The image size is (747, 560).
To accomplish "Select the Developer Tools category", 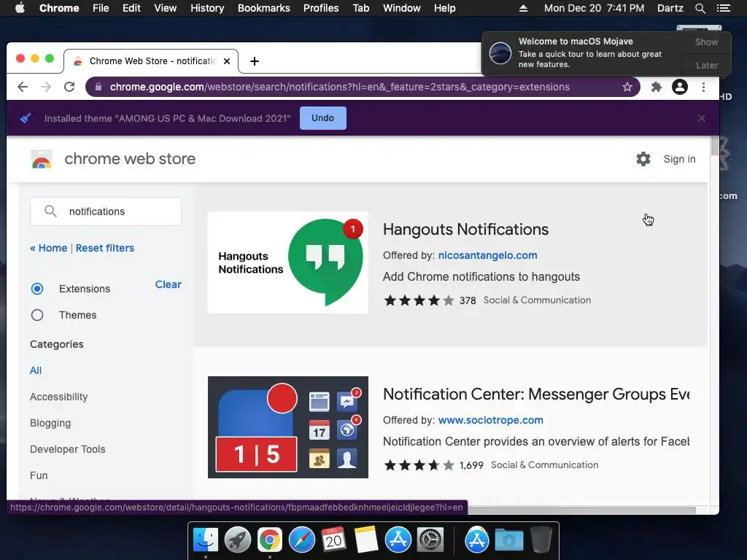I will (x=68, y=449).
